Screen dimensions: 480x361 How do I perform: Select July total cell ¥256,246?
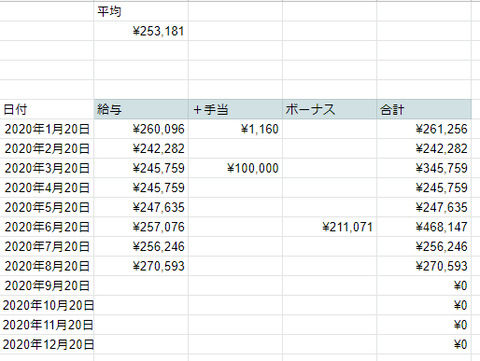coord(424,247)
